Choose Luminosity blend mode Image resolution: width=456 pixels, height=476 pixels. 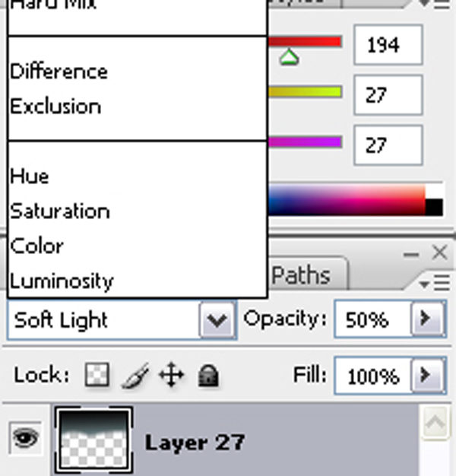point(62,281)
